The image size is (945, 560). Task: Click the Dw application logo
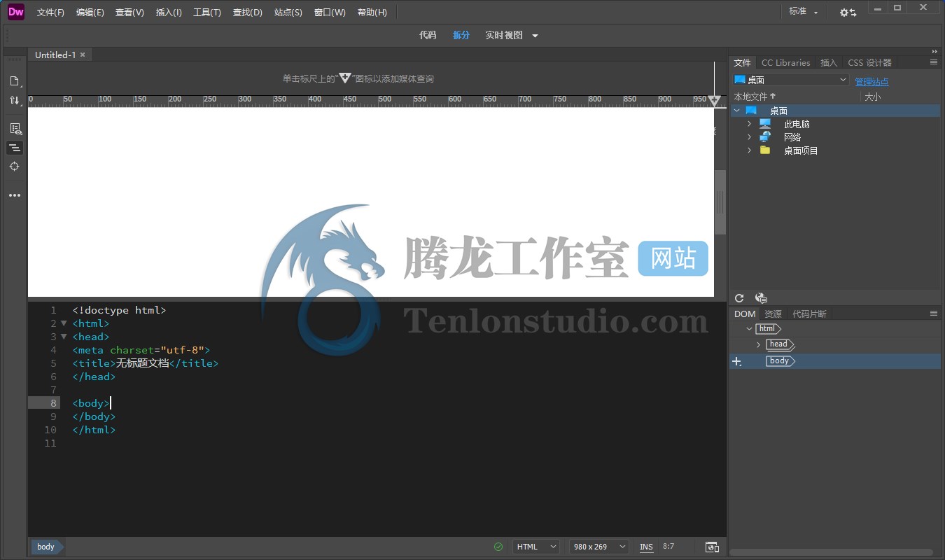(15, 12)
